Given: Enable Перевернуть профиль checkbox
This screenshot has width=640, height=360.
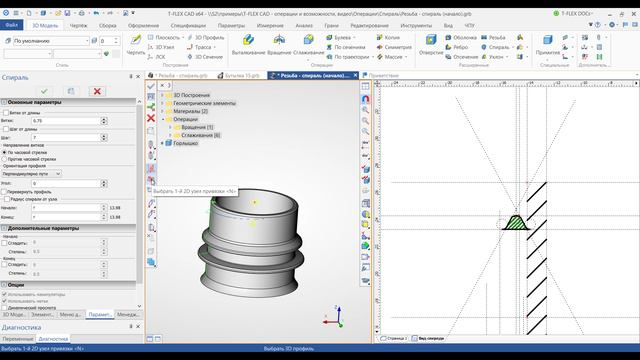Looking at the screenshot, I should pyautogui.click(x=4, y=192).
